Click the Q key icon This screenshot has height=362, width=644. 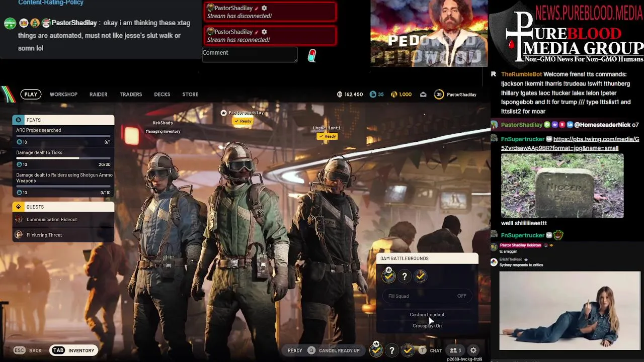pyautogui.click(x=311, y=350)
